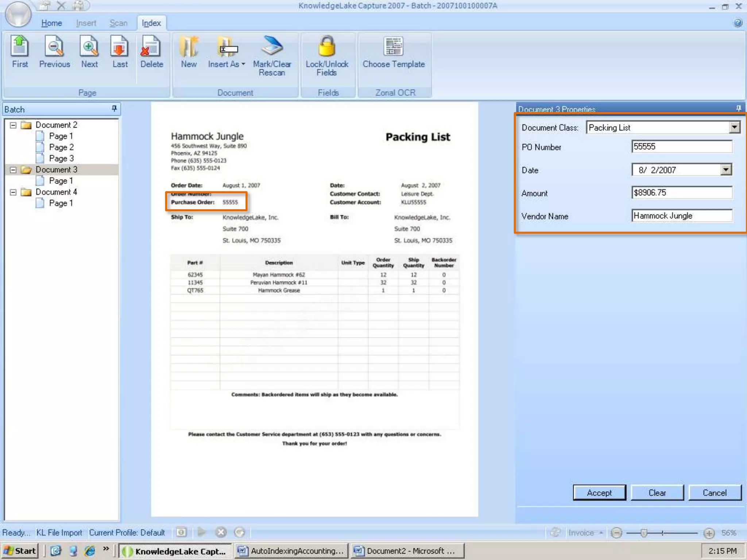Create a New document in the ribbon

pos(189,51)
